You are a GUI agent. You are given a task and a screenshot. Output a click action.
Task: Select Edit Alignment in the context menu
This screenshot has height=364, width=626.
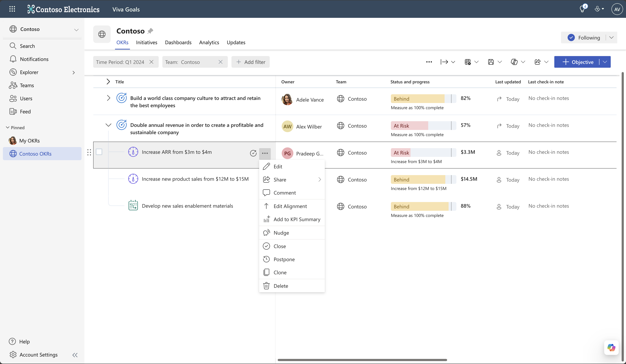[292, 206]
